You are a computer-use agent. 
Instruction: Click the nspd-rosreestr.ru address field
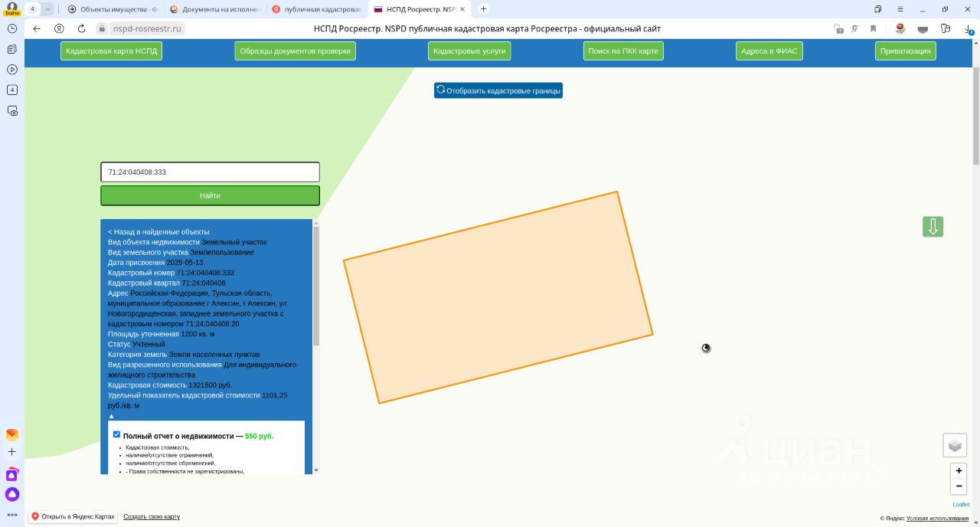click(x=145, y=28)
